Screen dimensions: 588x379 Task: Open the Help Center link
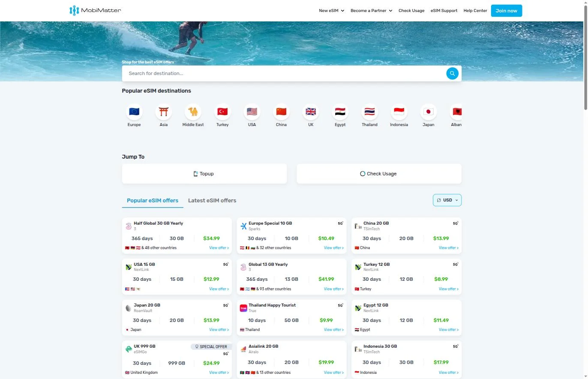tap(475, 11)
